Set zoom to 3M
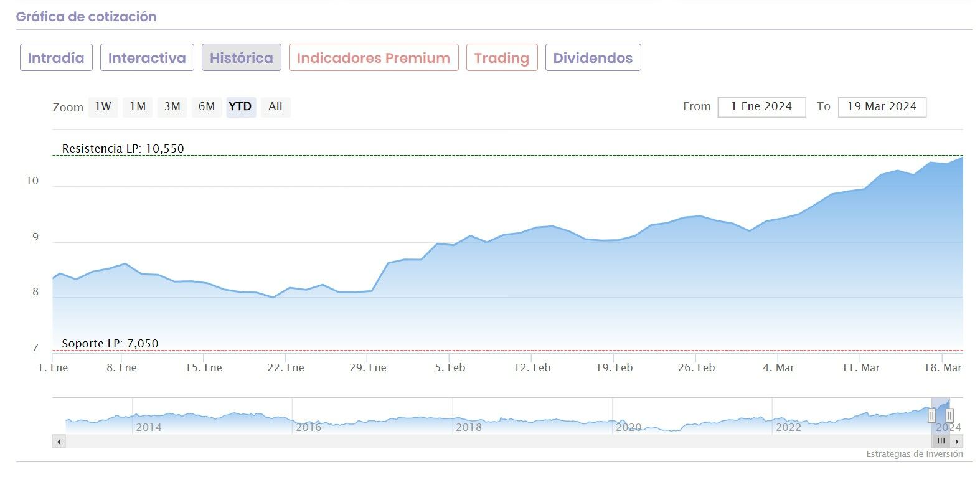This screenshot has height=482, width=980. click(172, 106)
